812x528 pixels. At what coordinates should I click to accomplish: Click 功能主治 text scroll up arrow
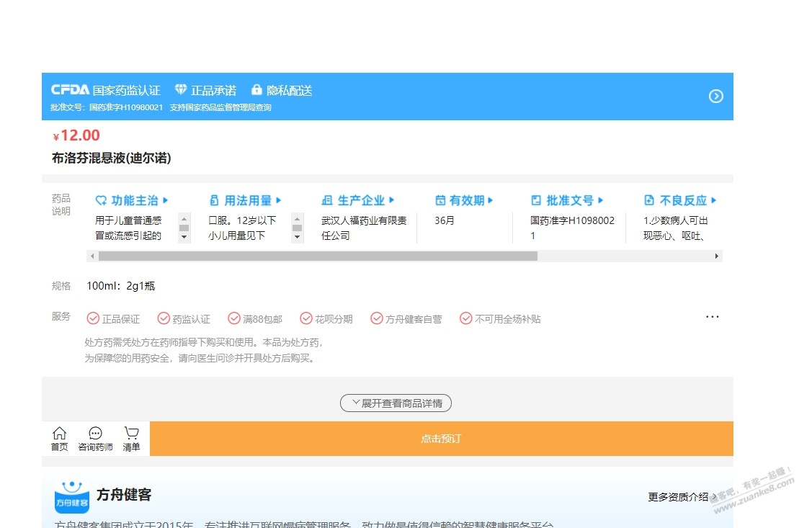pyautogui.click(x=184, y=219)
